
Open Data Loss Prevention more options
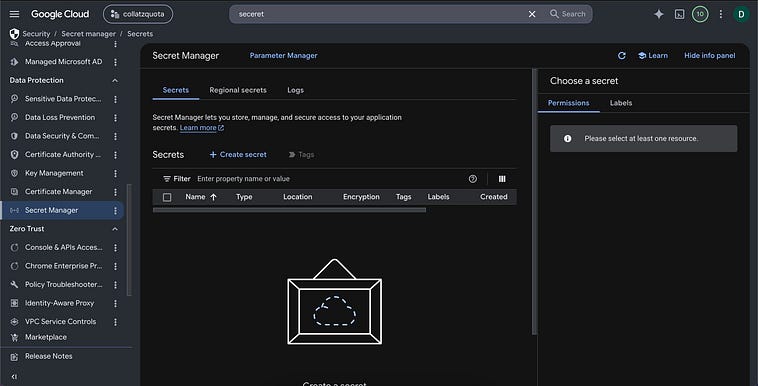click(x=115, y=118)
